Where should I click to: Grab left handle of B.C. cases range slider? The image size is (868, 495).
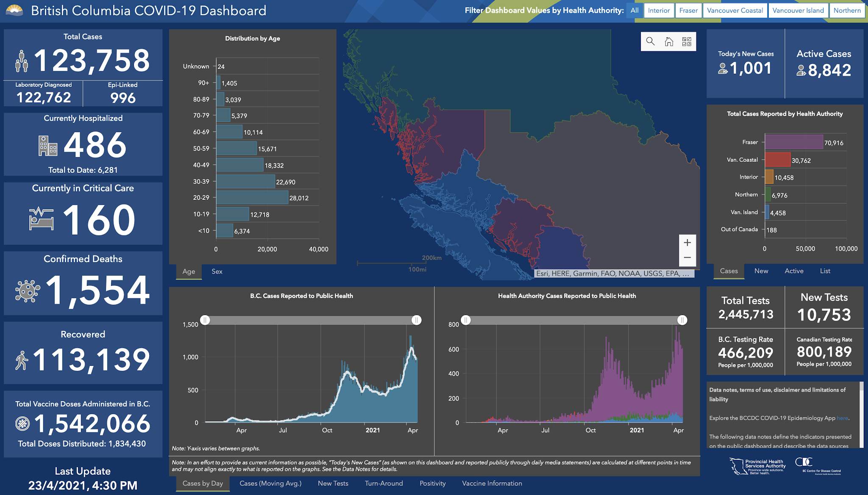coord(205,320)
